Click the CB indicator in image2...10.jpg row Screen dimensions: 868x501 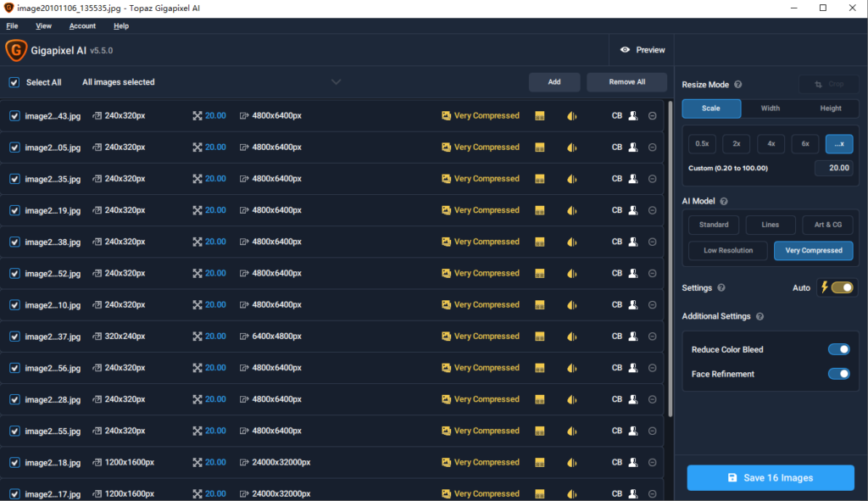click(x=617, y=305)
